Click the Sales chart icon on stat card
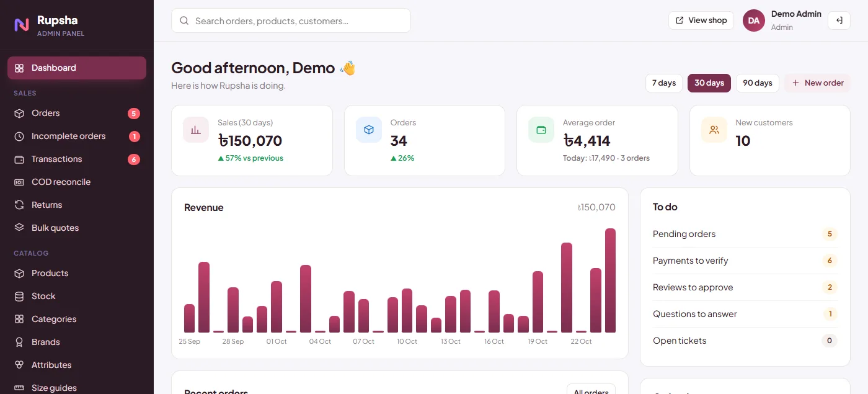This screenshot has width=868, height=394. [196, 130]
